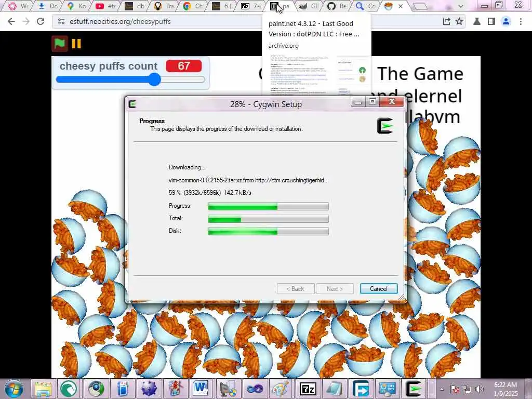
Task: Open Cygwin Setup from taskbar
Action: [x=414, y=389]
